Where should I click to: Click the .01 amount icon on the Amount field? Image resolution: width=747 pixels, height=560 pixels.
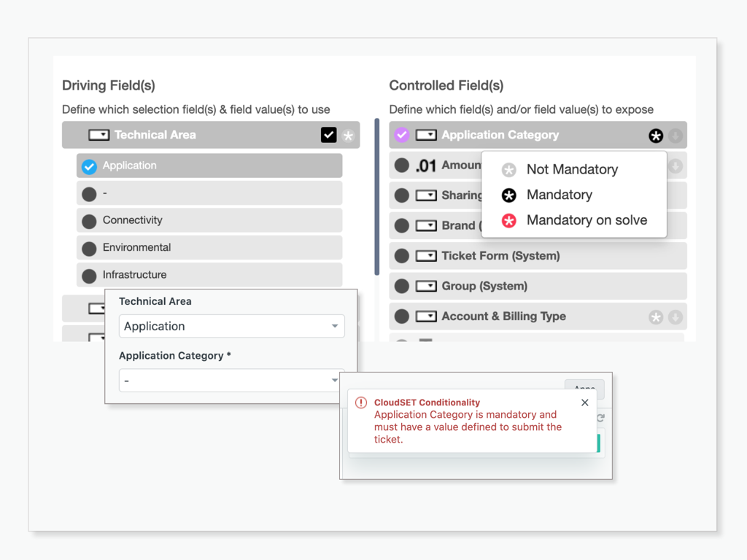[x=425, y=165]
